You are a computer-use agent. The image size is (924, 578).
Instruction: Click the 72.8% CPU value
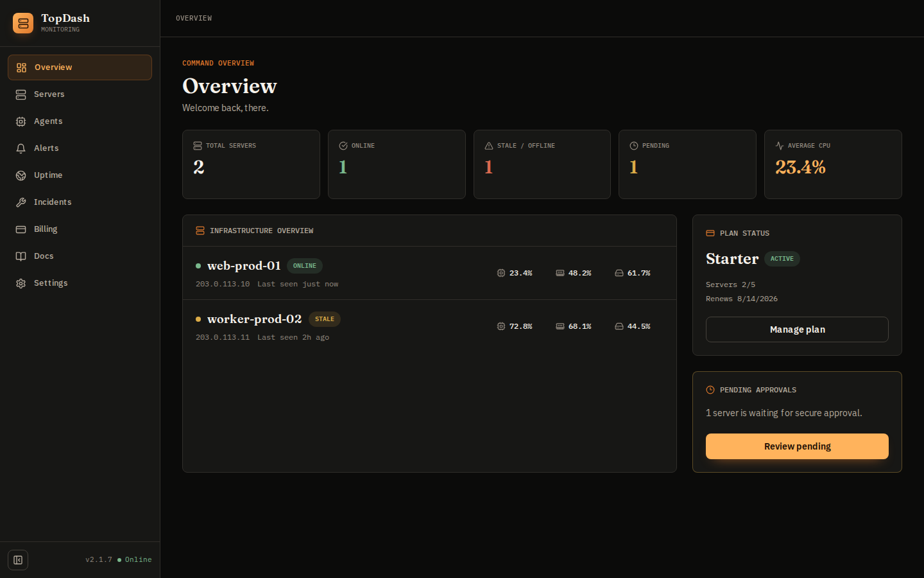pyautogui.click(x=521, y=326)
